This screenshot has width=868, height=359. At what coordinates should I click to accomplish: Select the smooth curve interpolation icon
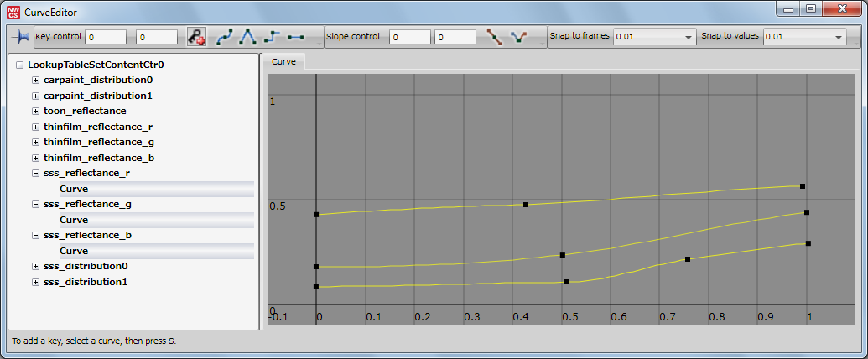tap(224, 37)
